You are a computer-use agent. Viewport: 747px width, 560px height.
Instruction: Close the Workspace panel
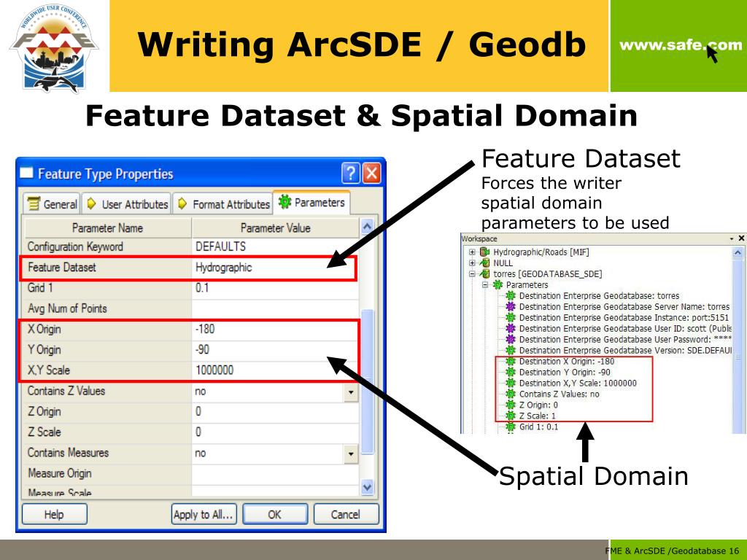[741, 238]
